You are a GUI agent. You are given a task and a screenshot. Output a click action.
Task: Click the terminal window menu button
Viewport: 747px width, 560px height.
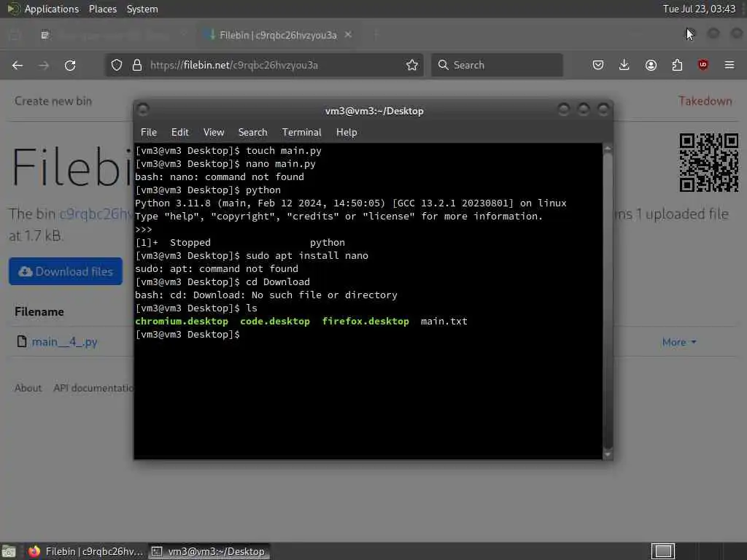click(x=143, y=110)
